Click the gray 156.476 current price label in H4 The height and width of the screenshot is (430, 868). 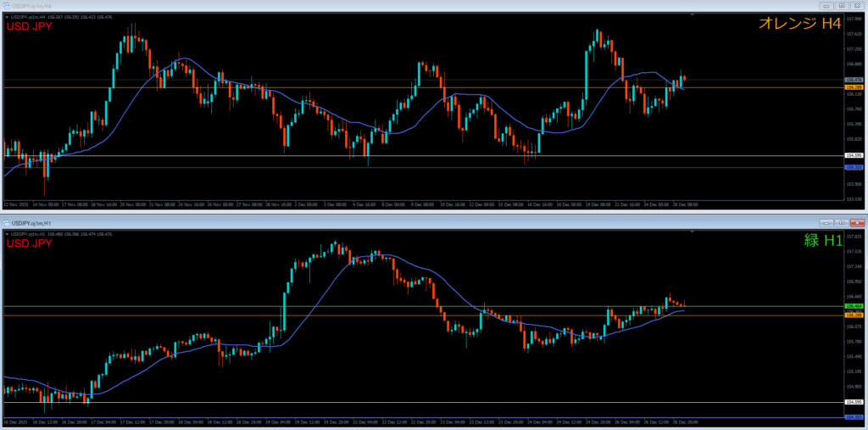pos(854,81)
